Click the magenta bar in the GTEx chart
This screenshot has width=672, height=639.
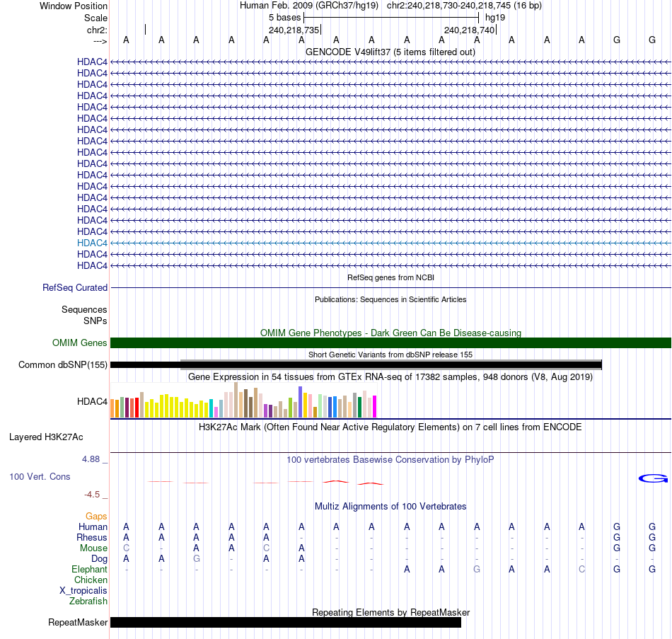click(x=375, y=407)
